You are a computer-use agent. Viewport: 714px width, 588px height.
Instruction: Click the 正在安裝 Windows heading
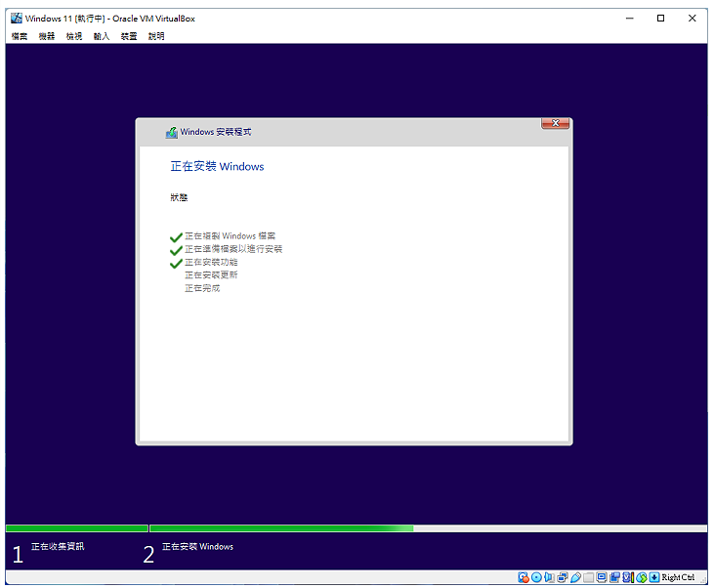(x=217, y=166)
